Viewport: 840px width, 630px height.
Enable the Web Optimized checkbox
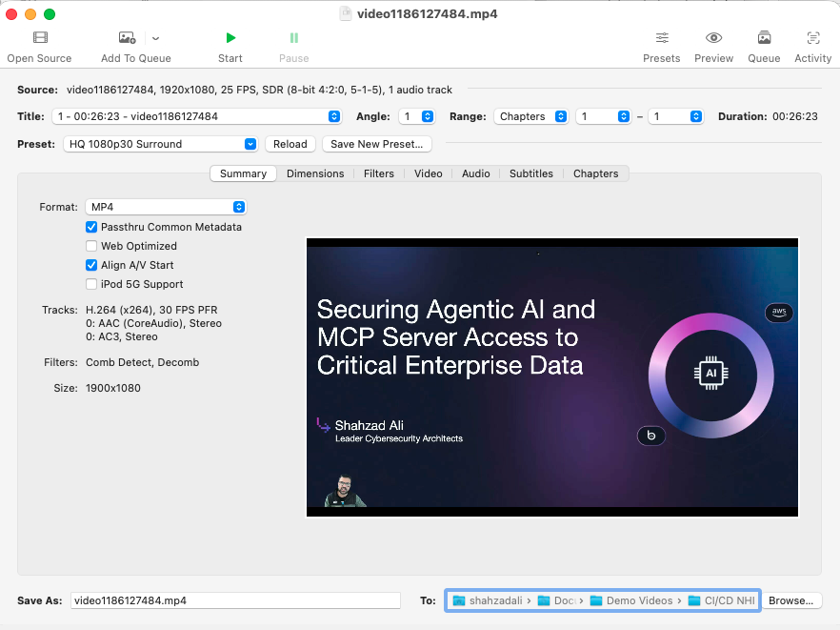(x=91, y=246)
